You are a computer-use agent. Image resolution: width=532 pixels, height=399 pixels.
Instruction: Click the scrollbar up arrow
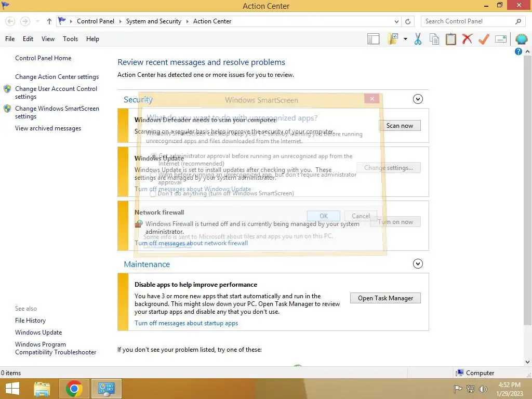pos(527,51)
